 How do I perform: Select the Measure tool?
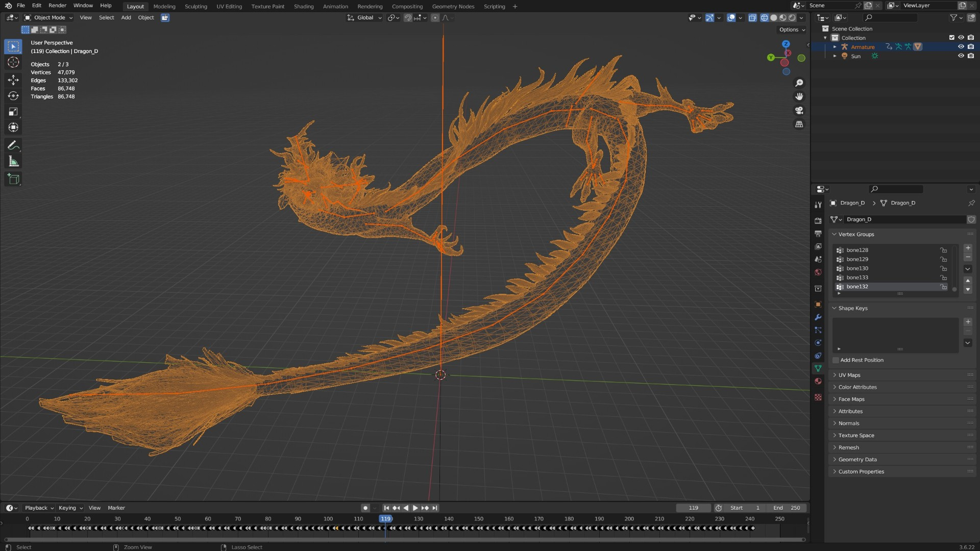click(x=13, y=162)
